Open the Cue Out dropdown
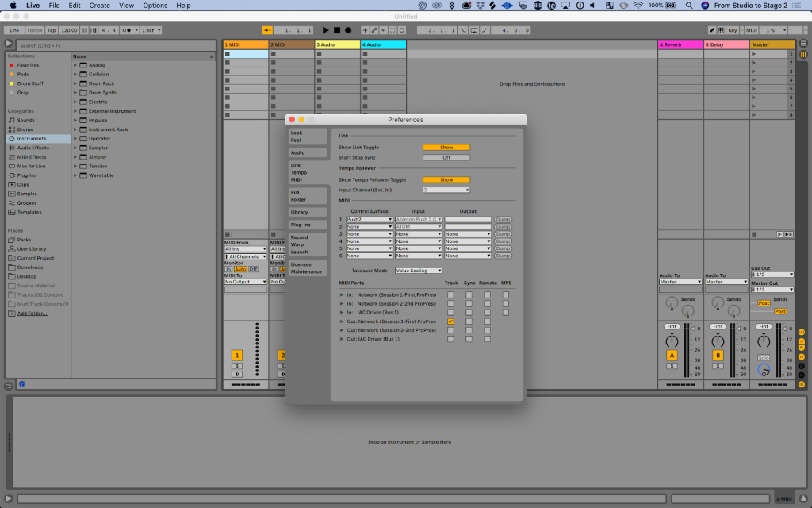Image resolution: width=812 pixels, height=508 pixels. [x=772, y=275]
